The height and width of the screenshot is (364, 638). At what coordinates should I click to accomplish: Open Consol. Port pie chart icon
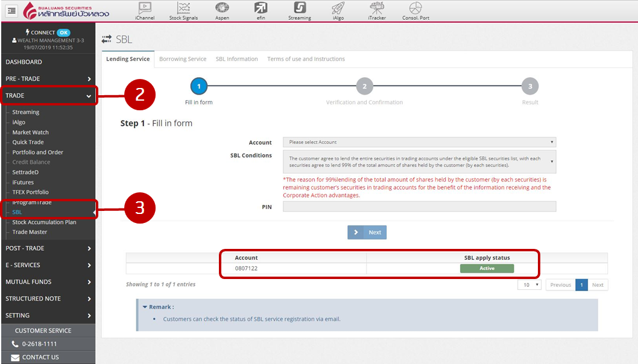pyautogui.click(x=415, y=11)
